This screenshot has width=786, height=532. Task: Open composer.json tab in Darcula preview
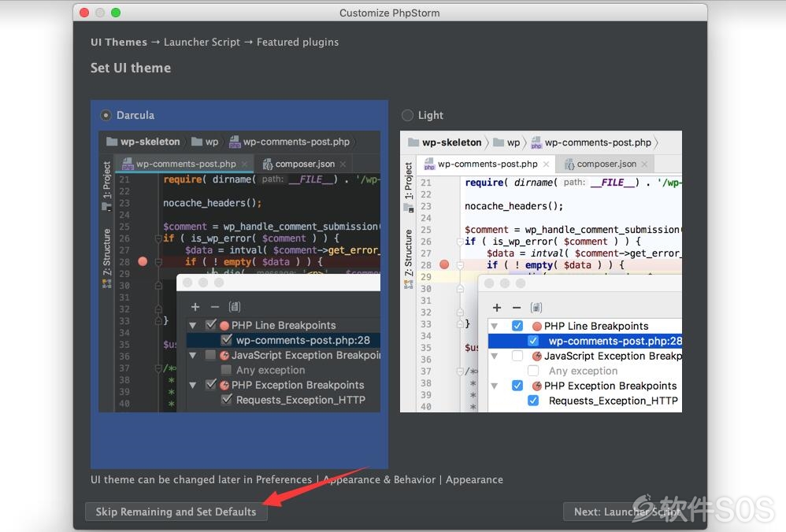(305, 164)
